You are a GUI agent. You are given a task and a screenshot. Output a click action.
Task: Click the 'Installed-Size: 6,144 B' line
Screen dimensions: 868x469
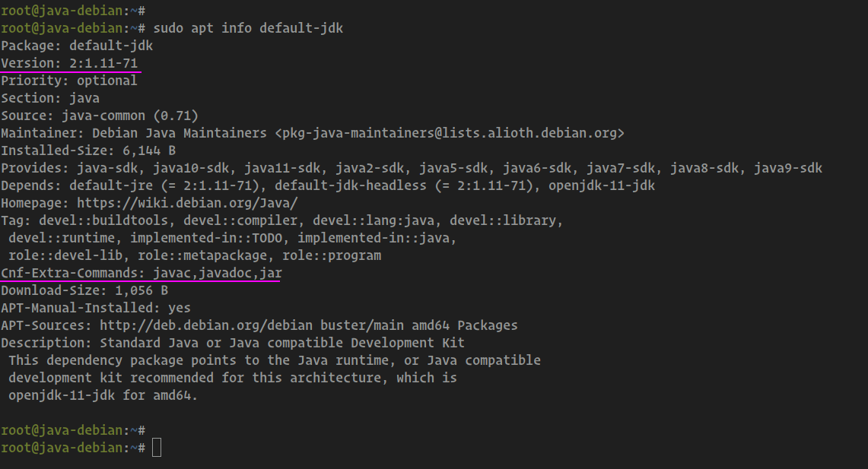(88, 151)
